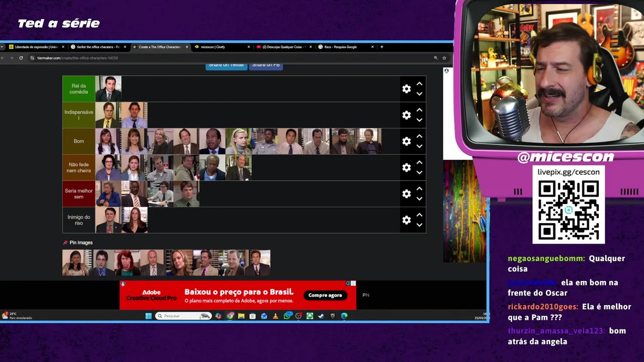644x362 pixels.
Task: Click the Seria melhor sem tier label
Action: (79, 194)
